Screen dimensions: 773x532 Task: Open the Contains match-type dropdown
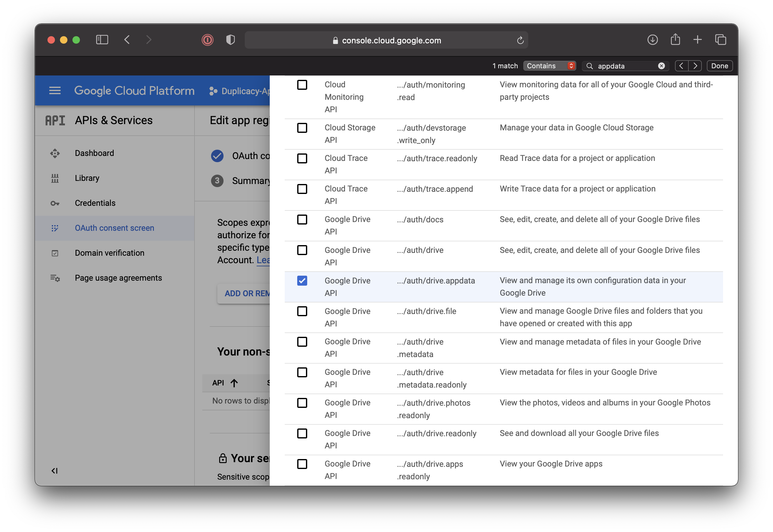tap(549, 66)
